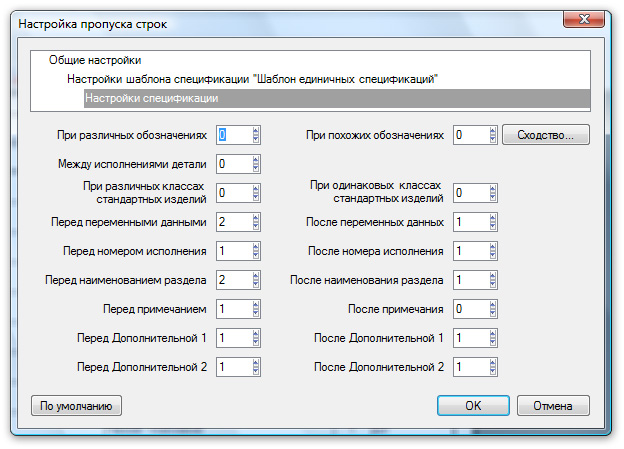The image size is (624, 449).
Task: Select 'Общие настройки' tree item
Action: [95, 60]
